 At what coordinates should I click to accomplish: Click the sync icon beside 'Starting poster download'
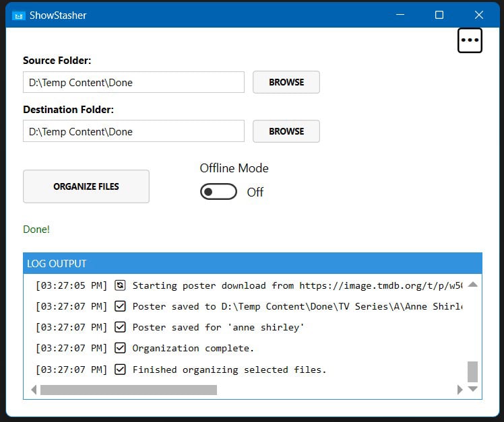[x=120, y=285]
